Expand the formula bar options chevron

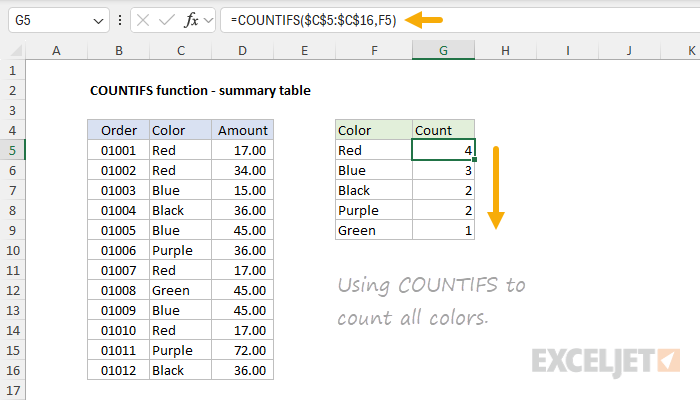coord(208,20)
